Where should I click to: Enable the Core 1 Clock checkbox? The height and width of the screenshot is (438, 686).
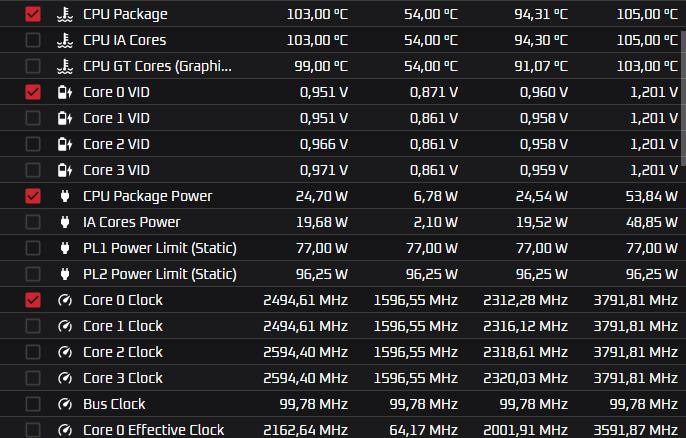[33, 326]
